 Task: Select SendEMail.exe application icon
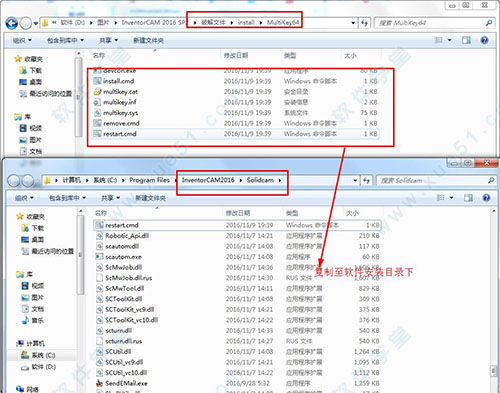99,383
